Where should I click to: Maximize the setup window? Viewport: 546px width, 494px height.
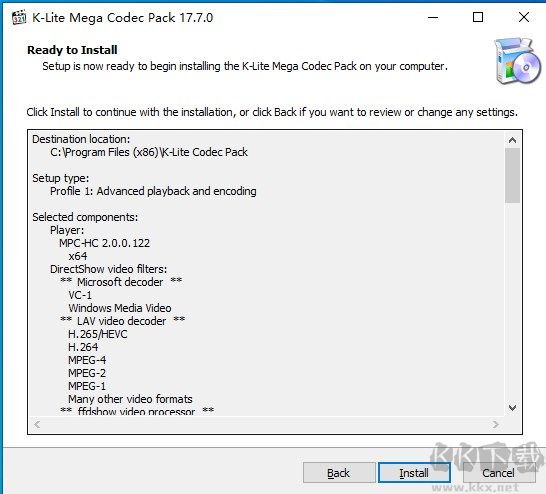(x=478, y=17)
